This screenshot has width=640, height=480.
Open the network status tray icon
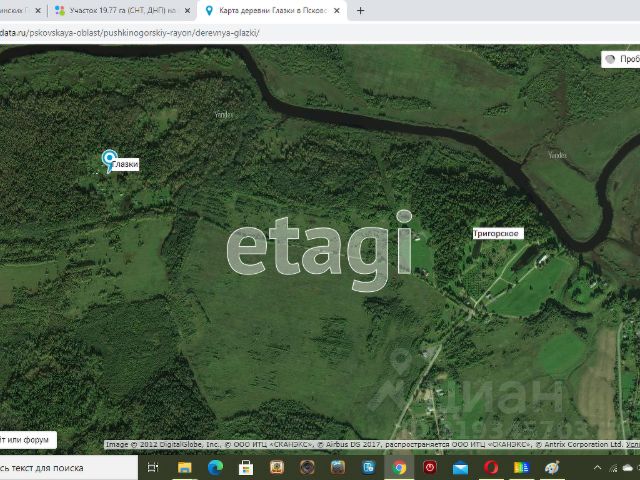click(613, 468)
